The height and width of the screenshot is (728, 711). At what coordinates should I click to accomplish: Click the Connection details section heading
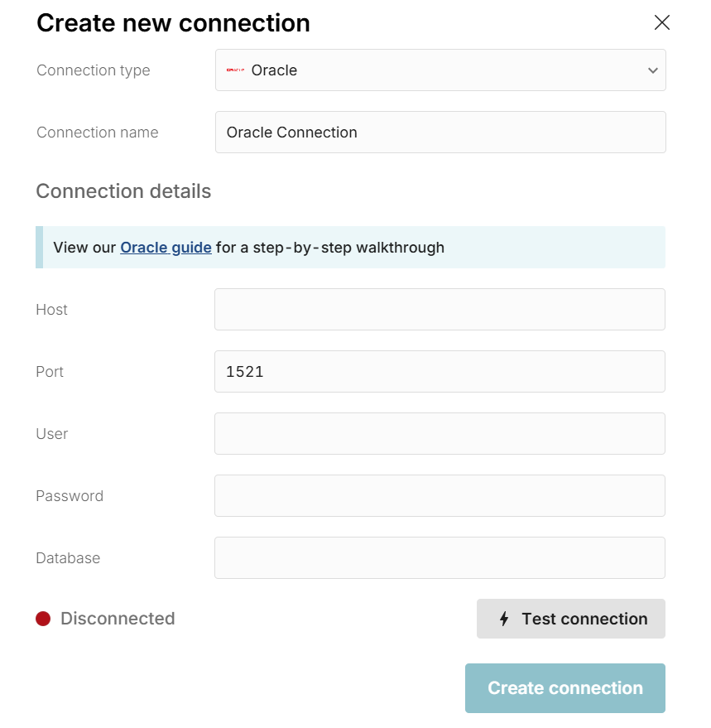pos(123,191)
